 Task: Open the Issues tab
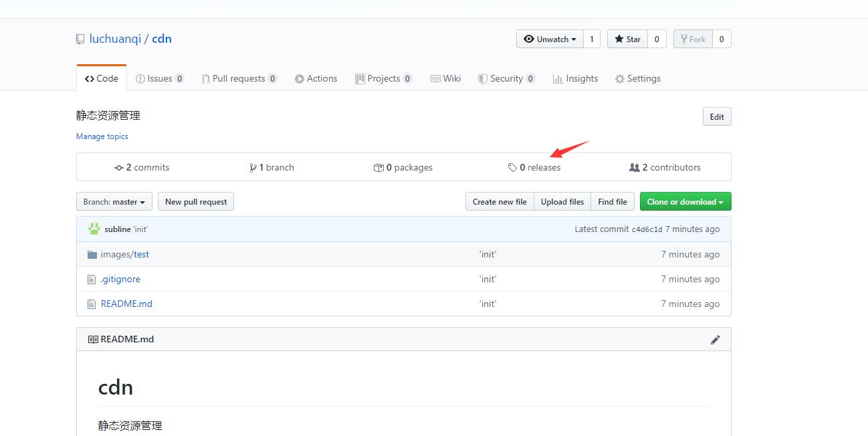160,78
